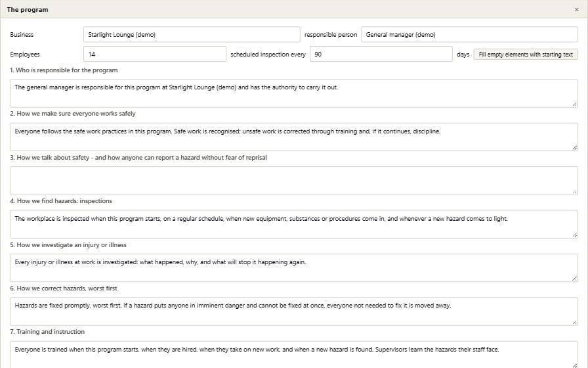Click '2. How we make sure everyone works safely'
The width and height of the screenshot is (588, 368).
point(73,114)
